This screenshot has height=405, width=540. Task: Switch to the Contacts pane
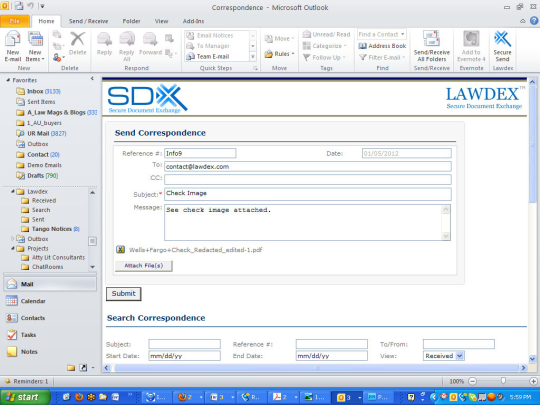(x=50, y=318)
